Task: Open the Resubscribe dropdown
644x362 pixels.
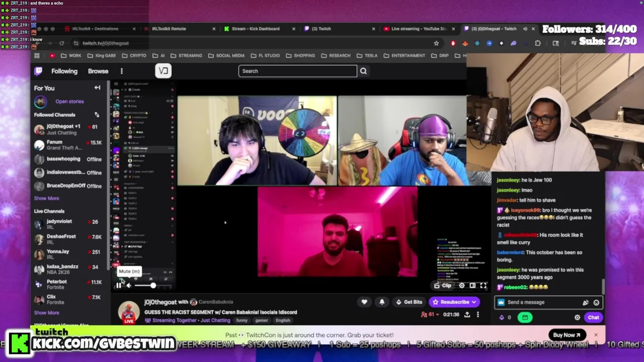Action: point(455,302)
